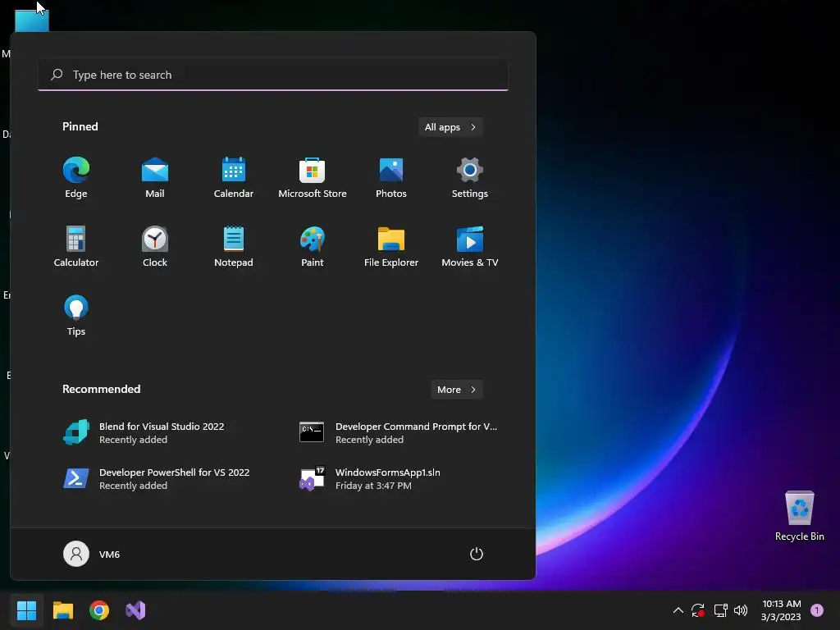Open Settings from the pinned apps
The width and height of the screenshot is (840, 630).
(470, 178)
